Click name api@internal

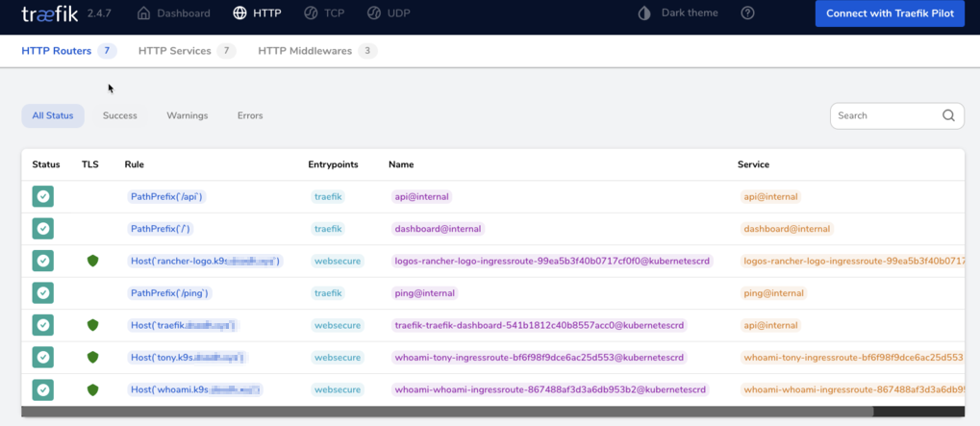tap(422, 196)
